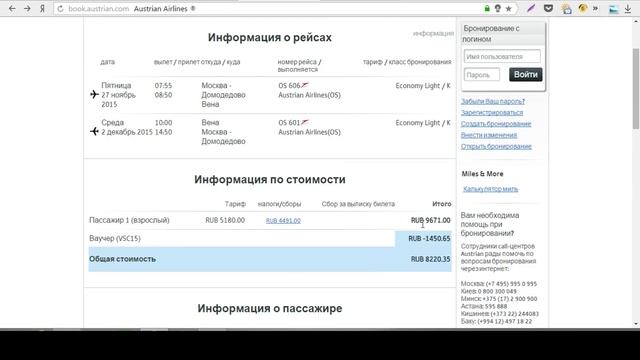The image size is (640, 360).
Task: Click the page scrollbar thumb on the right
Action: click(636, 89)
